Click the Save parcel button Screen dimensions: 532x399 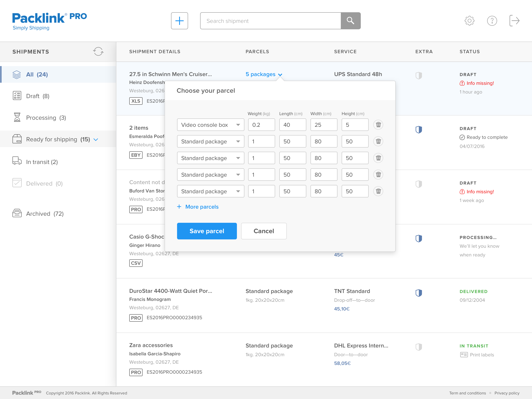[207, 231]
